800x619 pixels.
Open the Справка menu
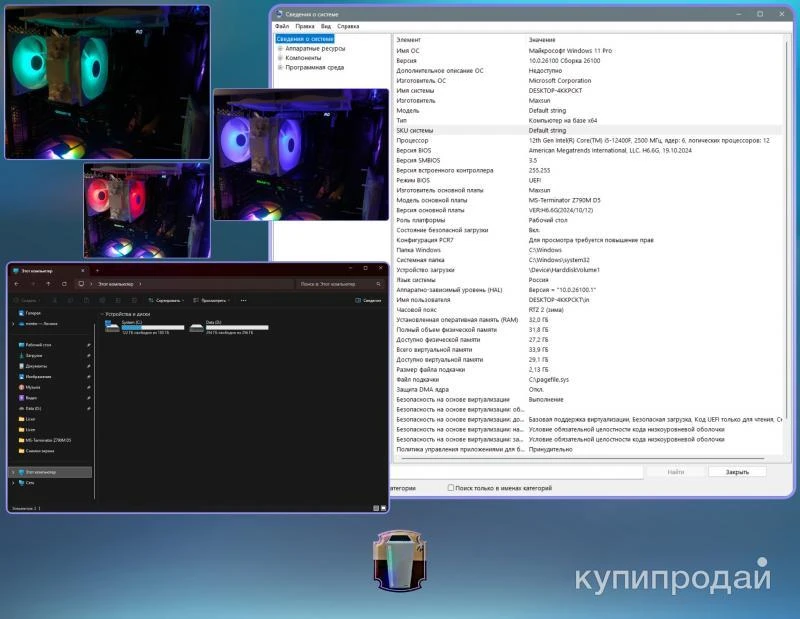point(348,26)
